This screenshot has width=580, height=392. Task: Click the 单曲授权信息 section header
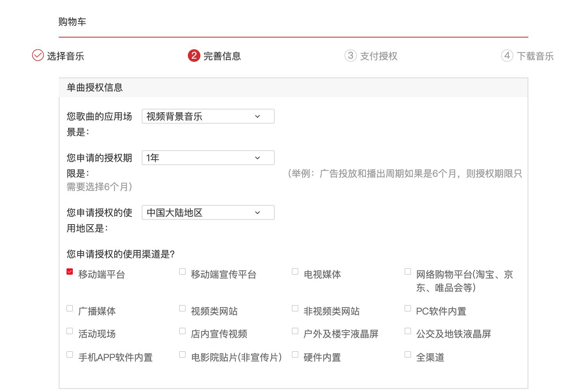94,88
